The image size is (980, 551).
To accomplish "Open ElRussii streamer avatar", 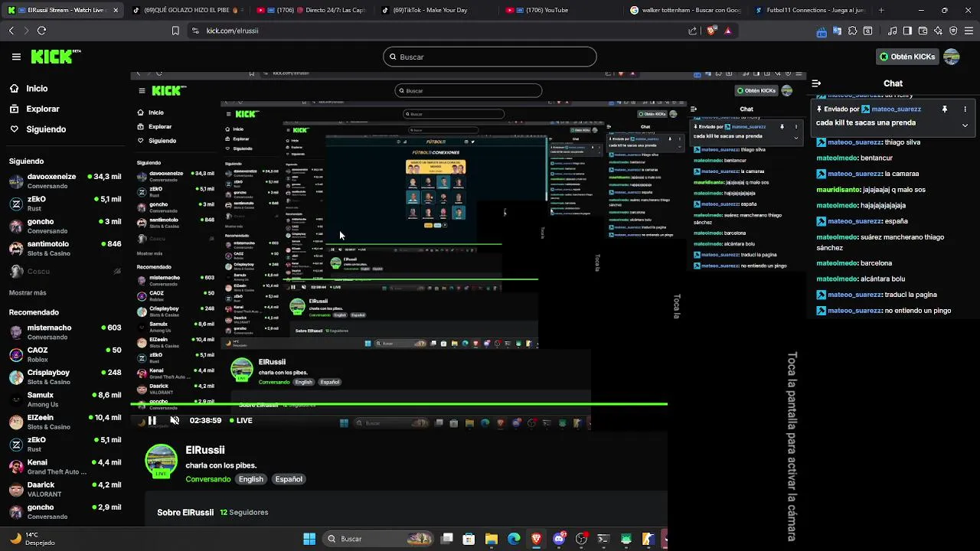I will (x=161, y=461).
